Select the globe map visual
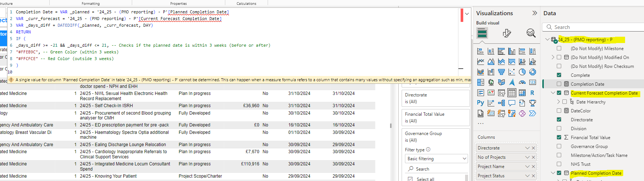This screenshot has width=644, height=181. coord(491,82)
